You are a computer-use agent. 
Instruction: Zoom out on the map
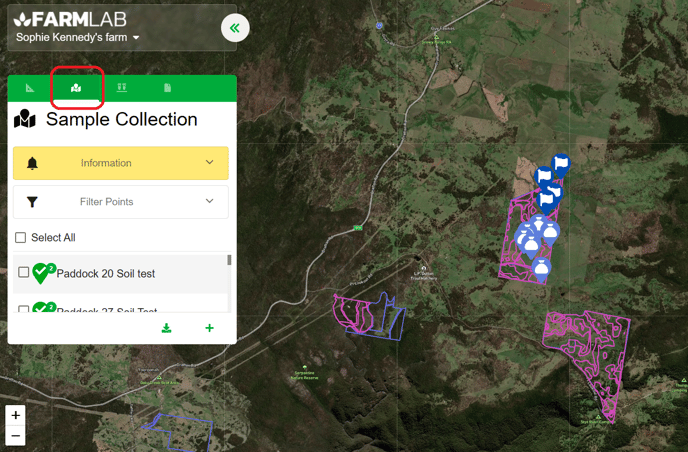click(x=16, y=436)
